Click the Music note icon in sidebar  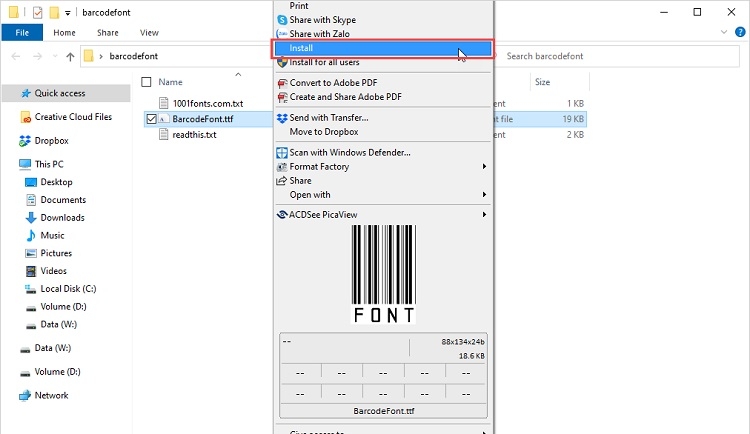coord(31,235)
